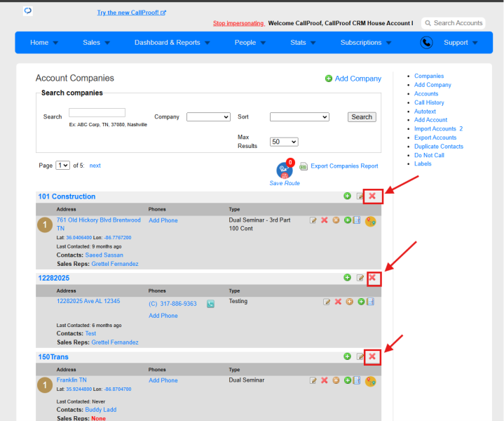Focus the Search Accounts field
504x421 pixels.
click(x=454, y=23)
